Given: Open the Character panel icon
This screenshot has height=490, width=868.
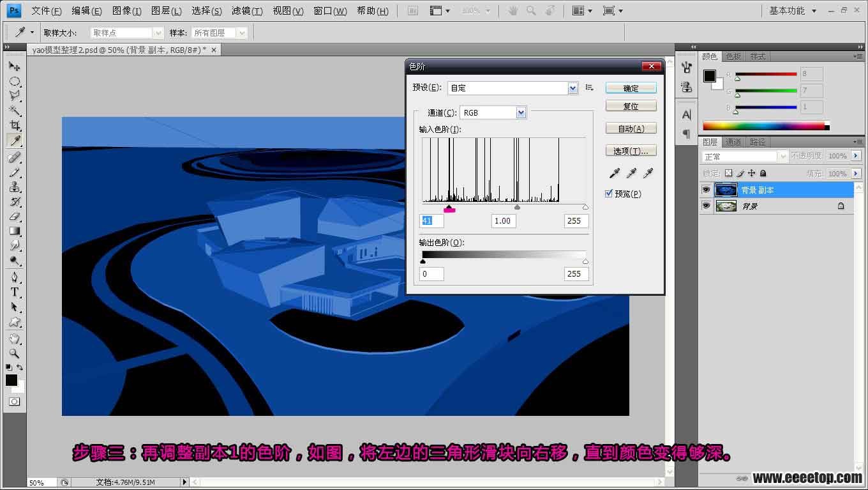Looking at the screenshot, I should 686,115.
